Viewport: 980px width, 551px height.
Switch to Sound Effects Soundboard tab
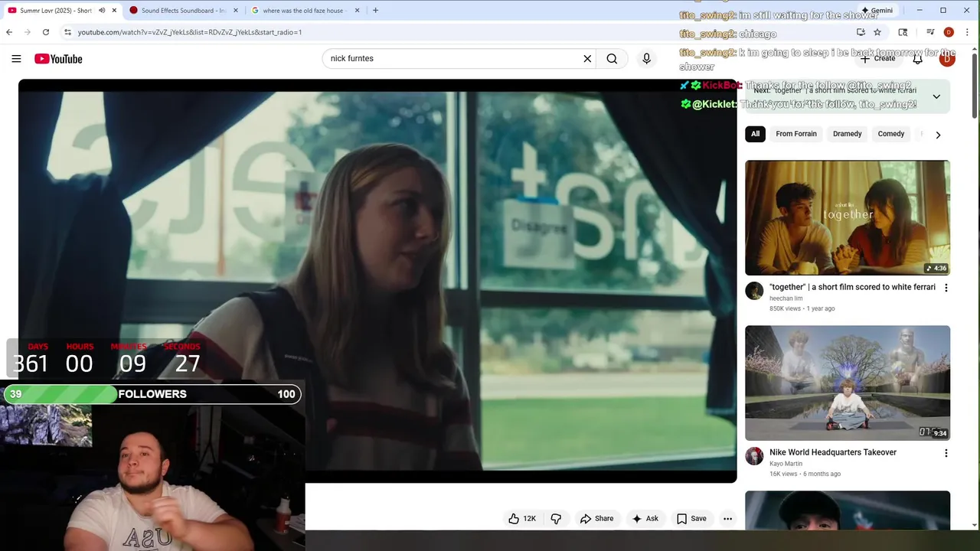(x=183, y=11)
